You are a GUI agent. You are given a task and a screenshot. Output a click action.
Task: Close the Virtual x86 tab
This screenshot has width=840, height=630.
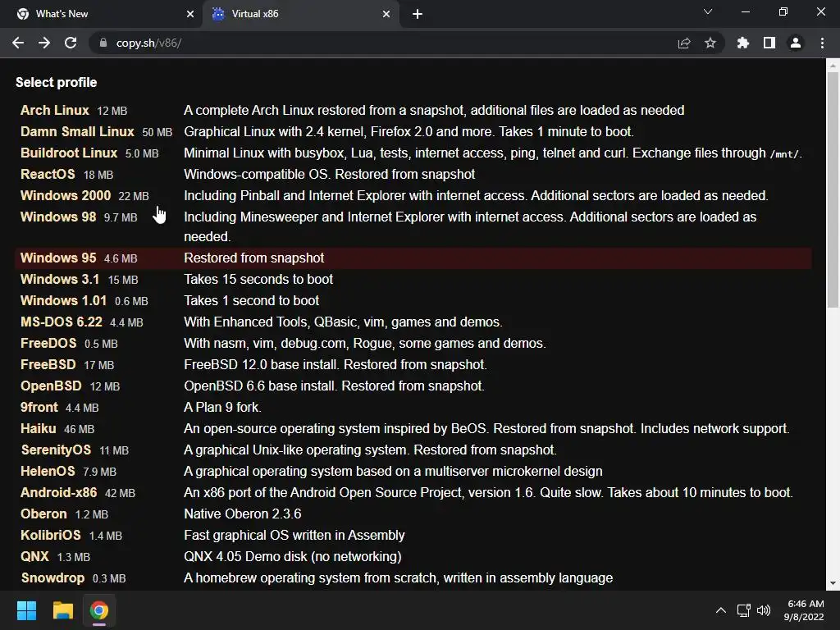tap(386, 14)
